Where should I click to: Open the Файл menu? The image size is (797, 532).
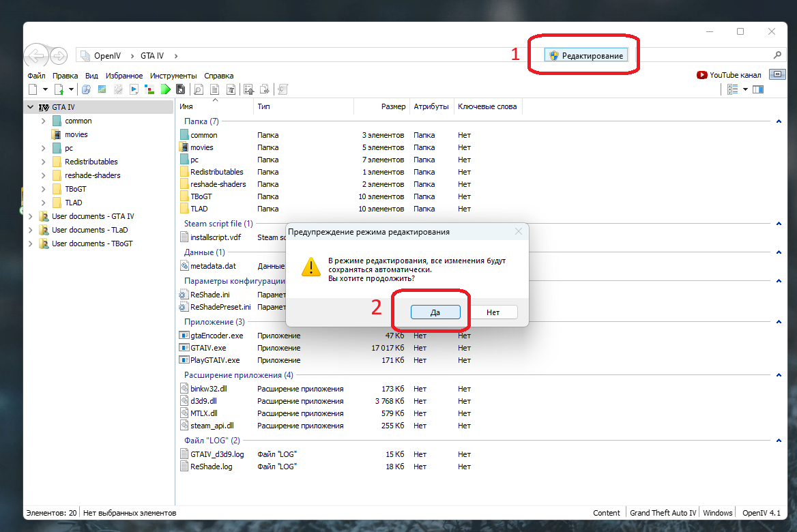pyautogui.click(x=36, y=76)
